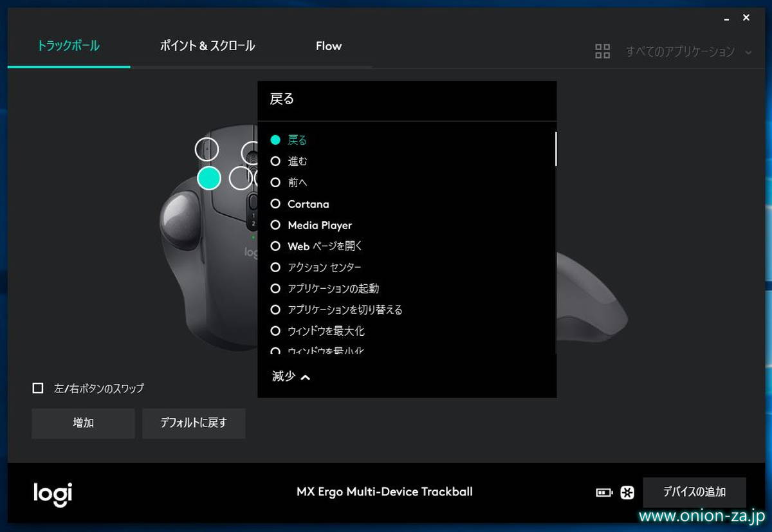
Task: Open the すべてのアプリケーション dropdown
Action: coord(687,51)
